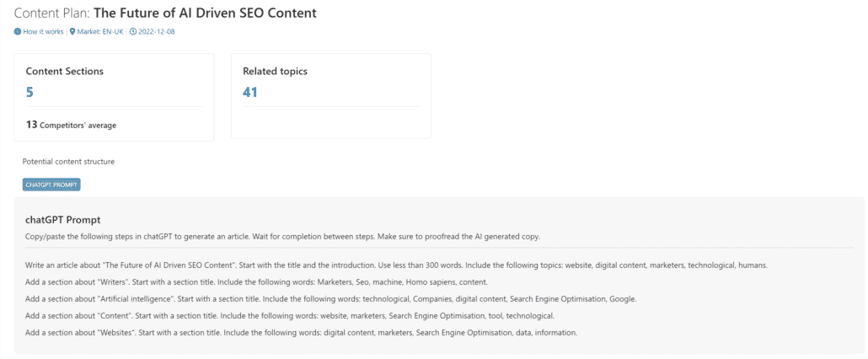868x359 pixels.
Task: Click the prompt line about "Writers"
Action: pos(256,282)
